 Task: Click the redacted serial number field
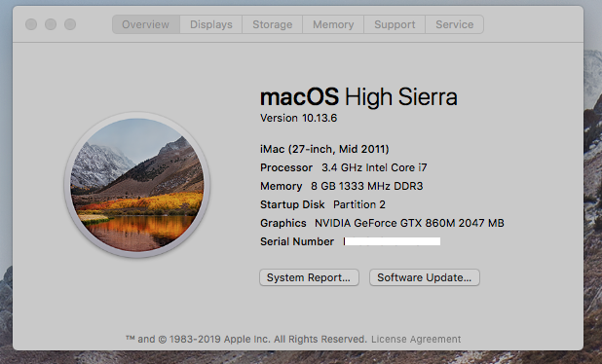tap(392, 241)
